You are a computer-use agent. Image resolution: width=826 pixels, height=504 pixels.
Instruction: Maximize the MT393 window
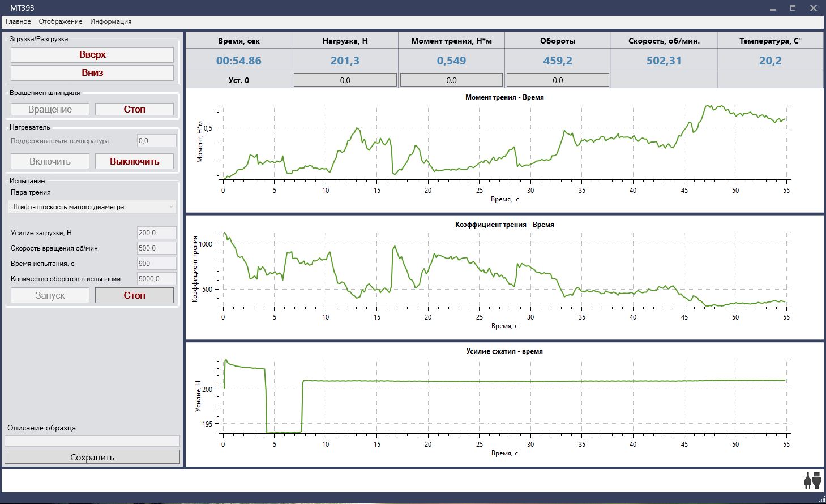click(x=793, y=8)
